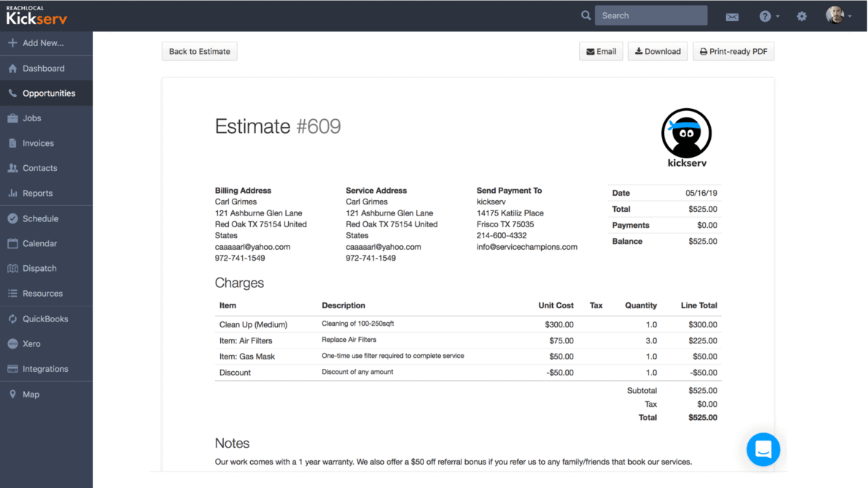Click the search magnifier icon

586,15
